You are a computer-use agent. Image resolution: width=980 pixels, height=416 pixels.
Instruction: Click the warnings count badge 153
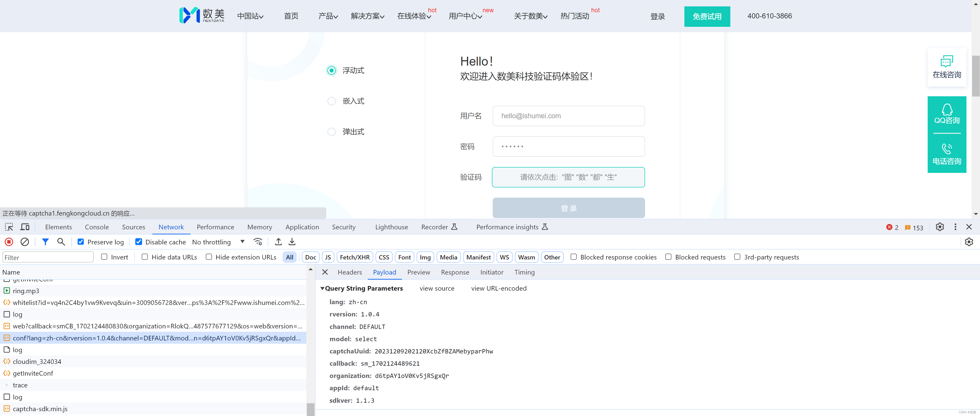point(914,227)
